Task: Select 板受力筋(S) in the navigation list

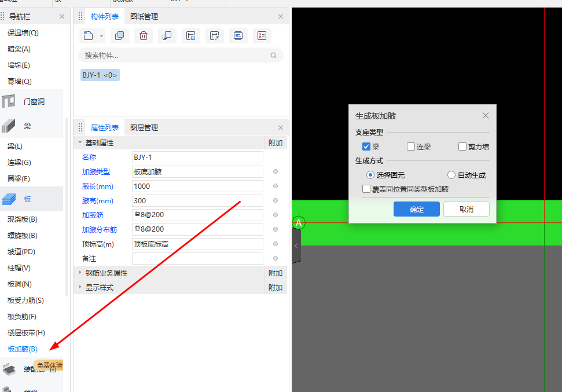Action: coord(25,300)
